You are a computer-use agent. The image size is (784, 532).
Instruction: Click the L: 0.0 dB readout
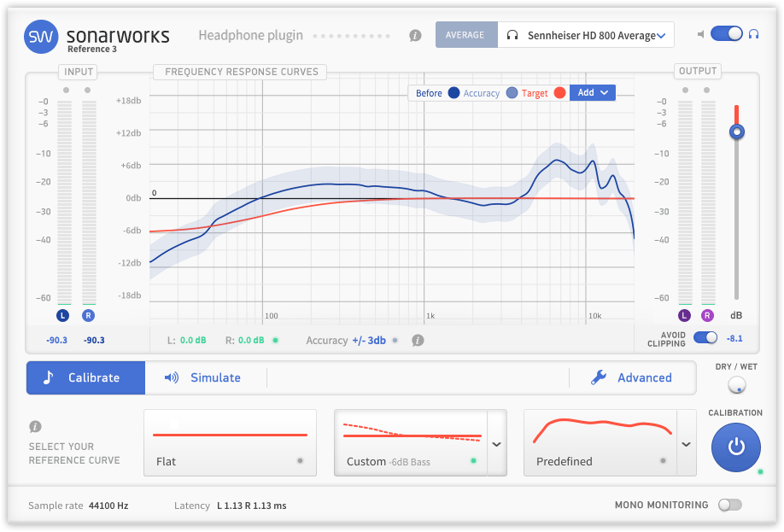[x=186, y=341]
